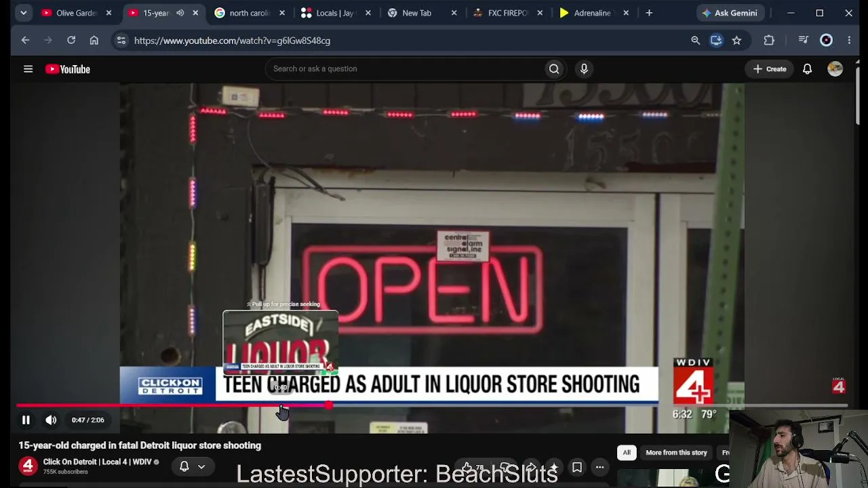This screenshot has width=868, height=488.
Task: Go back to the previous page
Action: (25, 40)
